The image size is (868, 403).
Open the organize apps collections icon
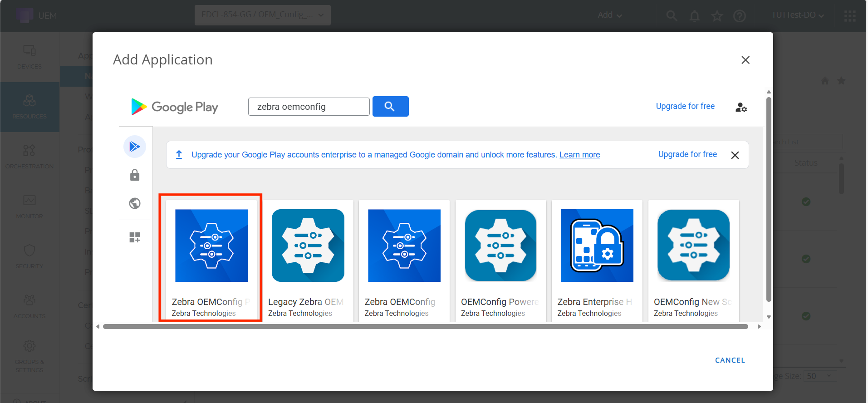pyautogui.click(x=135, y=237)
